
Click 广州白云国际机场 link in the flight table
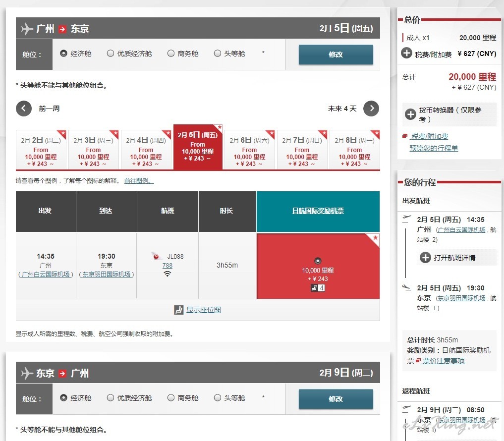point(46,274)
